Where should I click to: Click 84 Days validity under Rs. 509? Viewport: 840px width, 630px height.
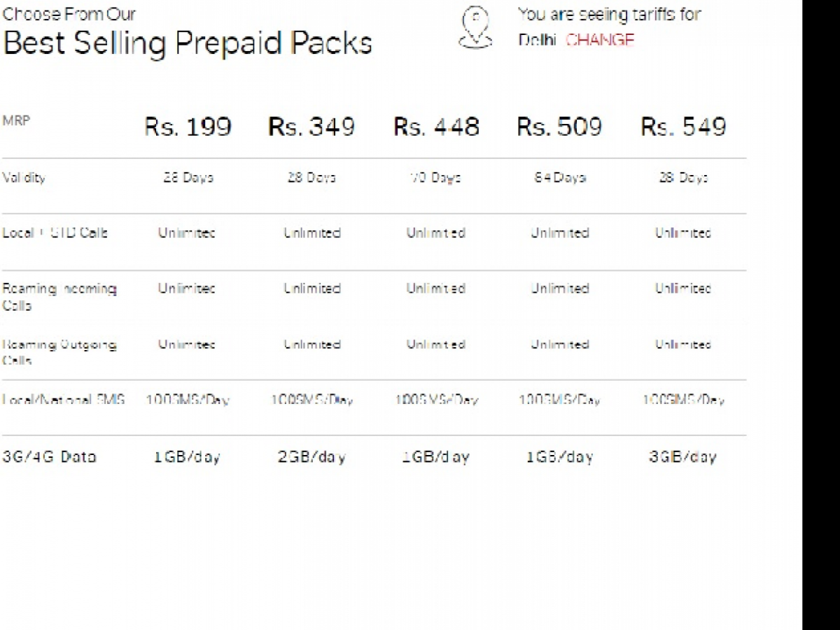[x=559, y=178]
